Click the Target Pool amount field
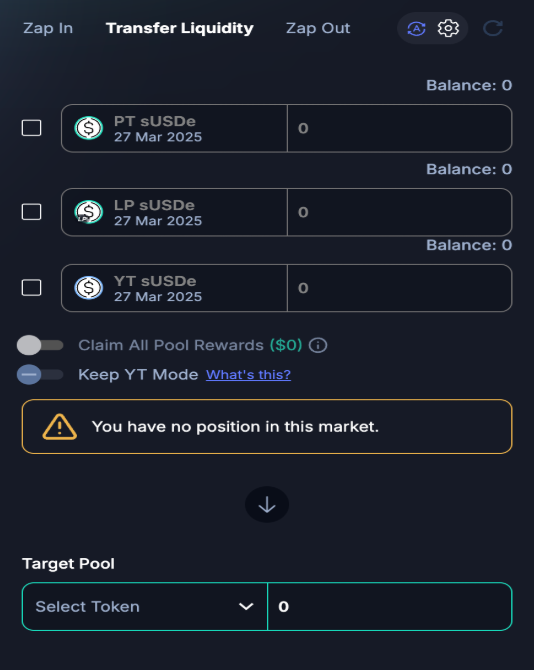Viewport: 534px width, 670px height. 390,606
